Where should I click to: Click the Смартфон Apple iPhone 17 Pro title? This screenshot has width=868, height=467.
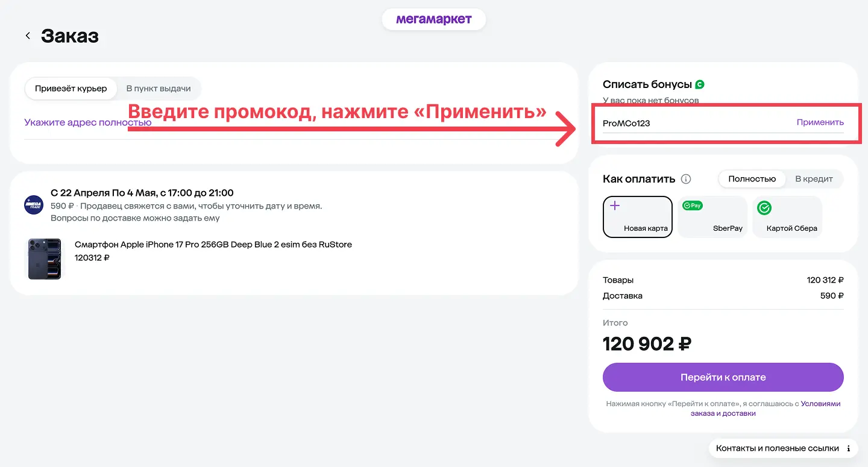(213, 245)
